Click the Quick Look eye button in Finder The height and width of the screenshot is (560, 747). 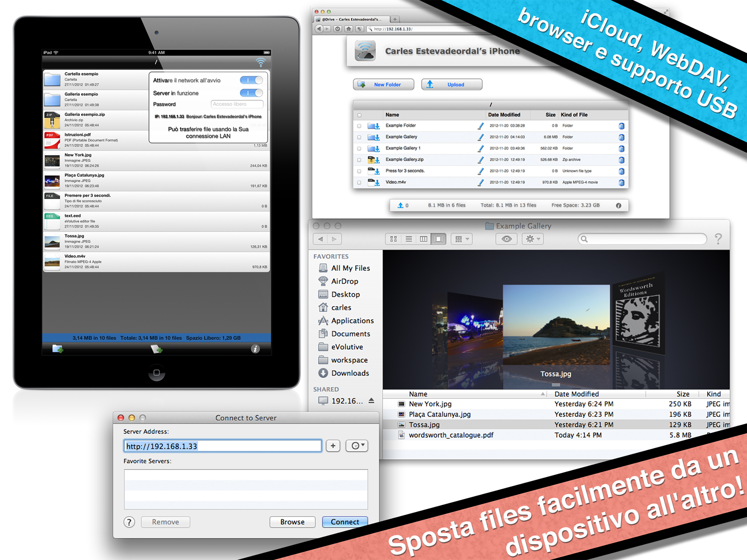(506, 239)
